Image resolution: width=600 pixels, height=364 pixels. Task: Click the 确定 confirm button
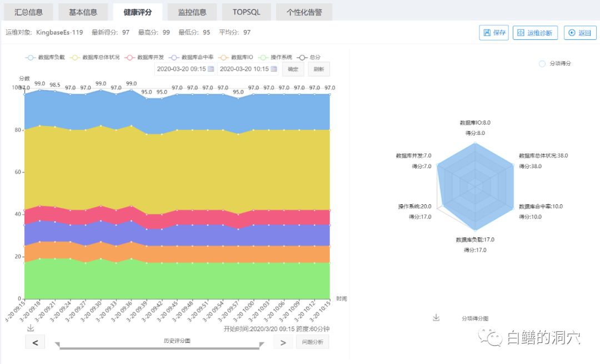coord(293,69)
